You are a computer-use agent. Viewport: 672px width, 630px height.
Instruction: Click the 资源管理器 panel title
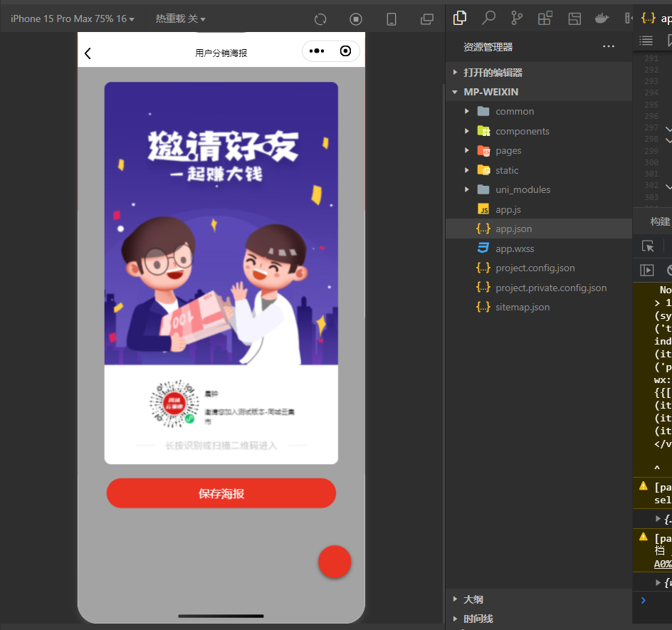point(488,47)
